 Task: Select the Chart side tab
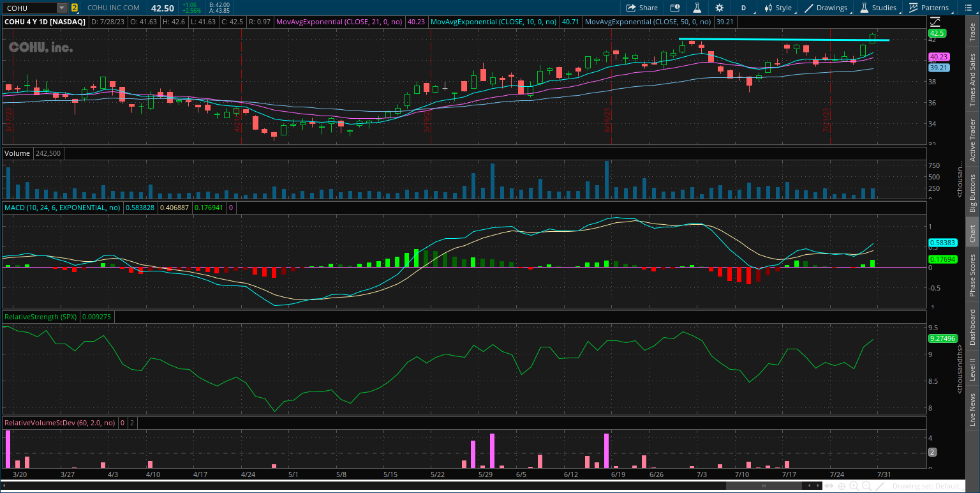pos(972,233)
